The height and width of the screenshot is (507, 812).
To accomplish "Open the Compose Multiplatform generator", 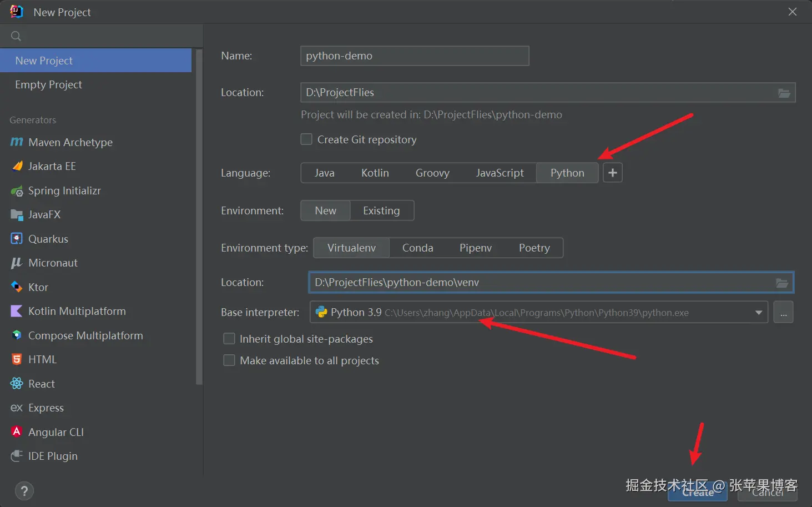I will (x=95, y=335).
